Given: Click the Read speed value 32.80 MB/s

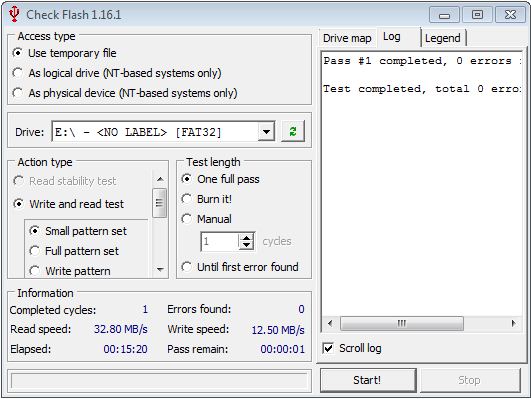Looking at the screenshot, I should pyautogui.click(x=121, y=329).
